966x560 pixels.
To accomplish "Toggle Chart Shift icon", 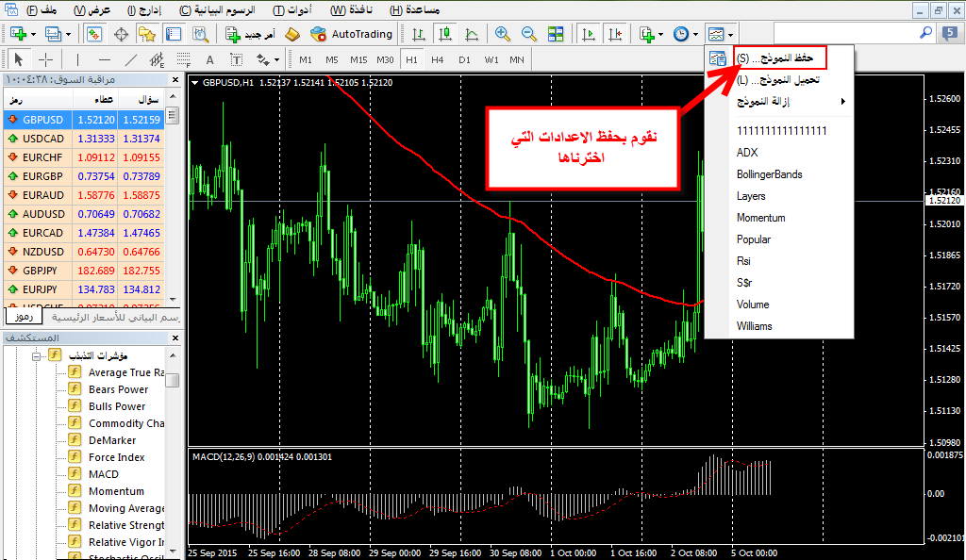I will [x=615, y=35].
